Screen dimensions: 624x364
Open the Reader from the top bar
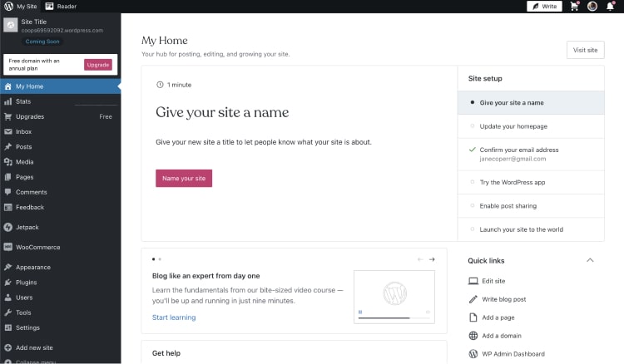[x=61, y=7]
